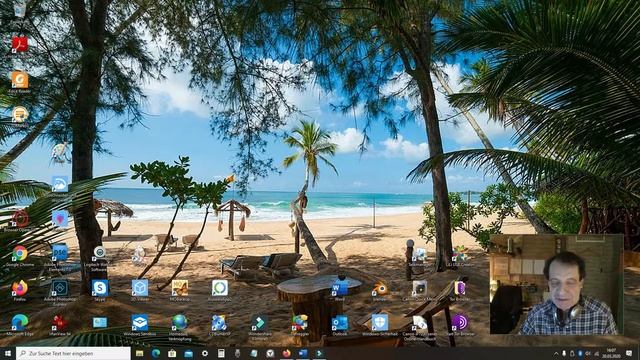Open the 3D Viewer desktop shortcut

point(140,290)
